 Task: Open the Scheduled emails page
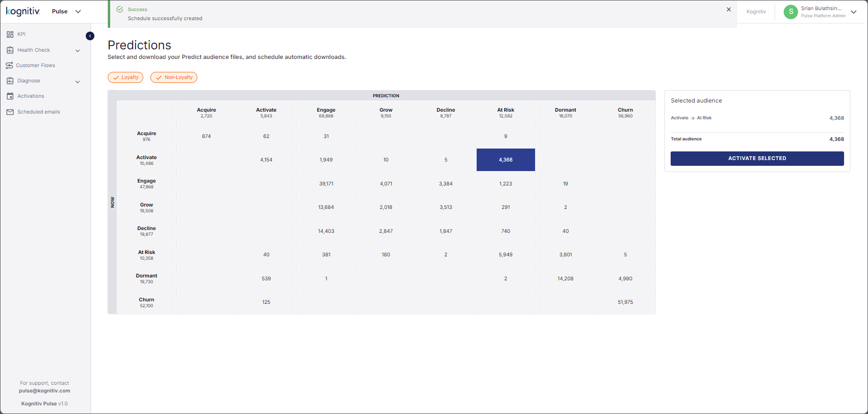click(x=39, y=112)
